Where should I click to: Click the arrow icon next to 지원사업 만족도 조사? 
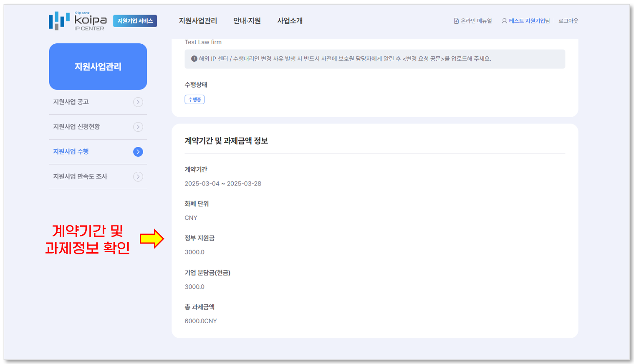click(x=138, y=177)
